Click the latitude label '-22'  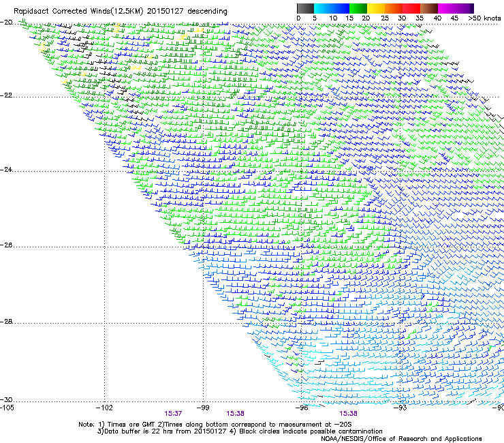click(x=6, y=95)
